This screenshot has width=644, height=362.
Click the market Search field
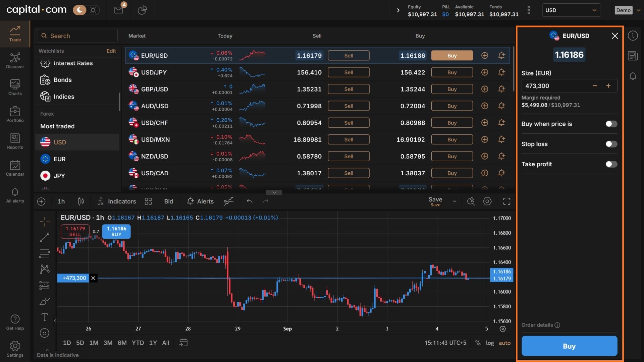pyautogui.click(x=77, y=36)
